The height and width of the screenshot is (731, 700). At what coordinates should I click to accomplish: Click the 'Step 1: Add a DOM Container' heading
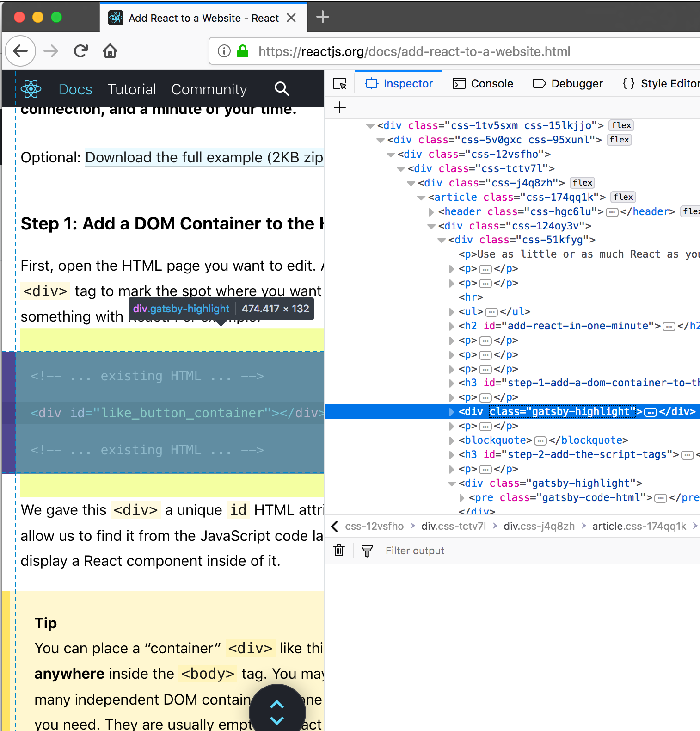[x=172, y=223]
